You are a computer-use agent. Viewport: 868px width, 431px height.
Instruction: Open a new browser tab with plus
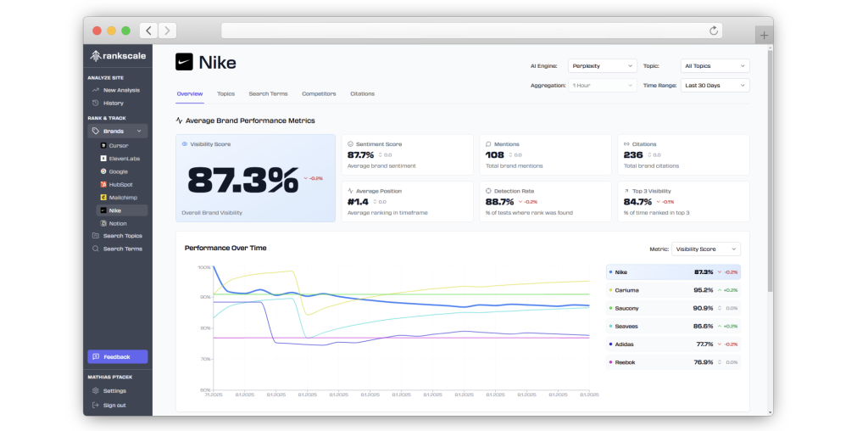(764, 36)
